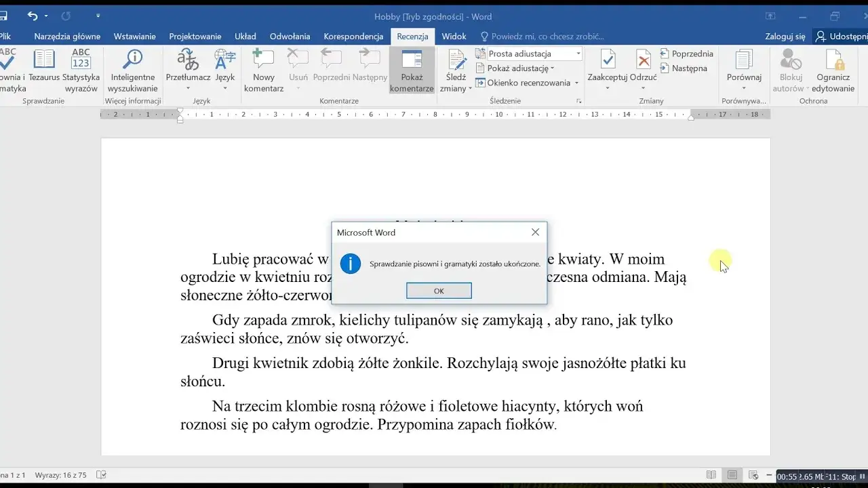Switch to the Korespondencja tab
This screenshot has height=488, width=868.
pos(353,37)
